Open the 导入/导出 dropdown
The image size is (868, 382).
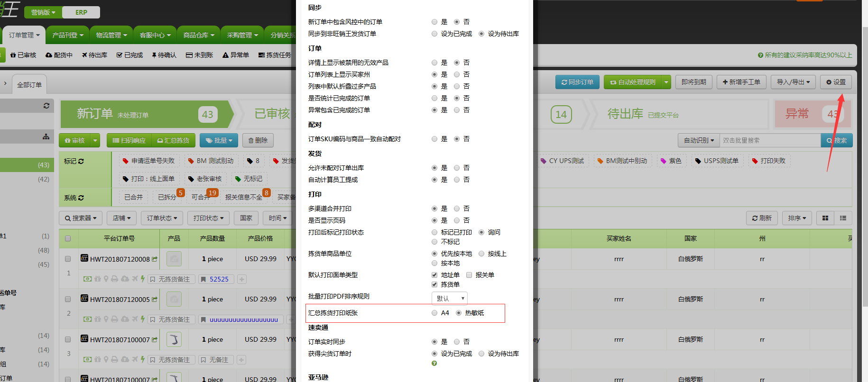tap(793, 82)
